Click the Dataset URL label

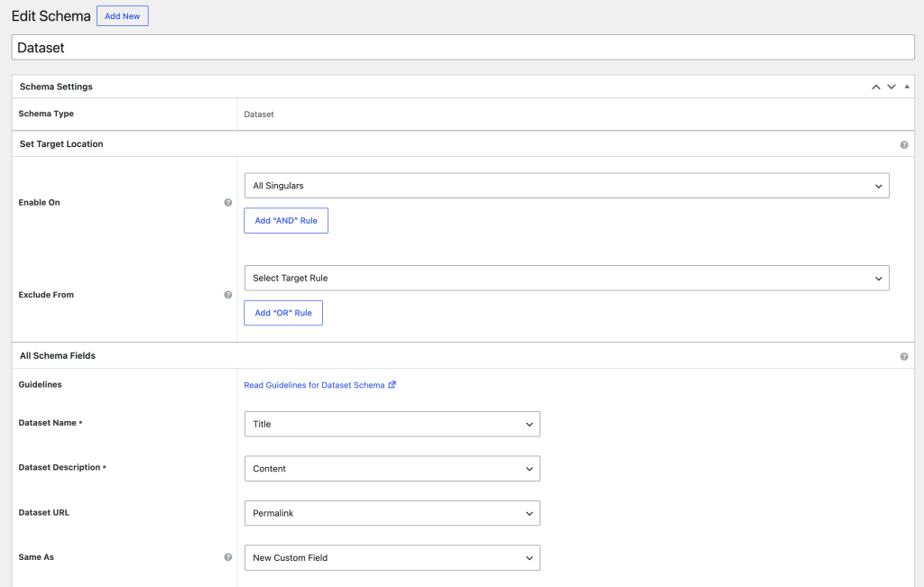point(43,513)
